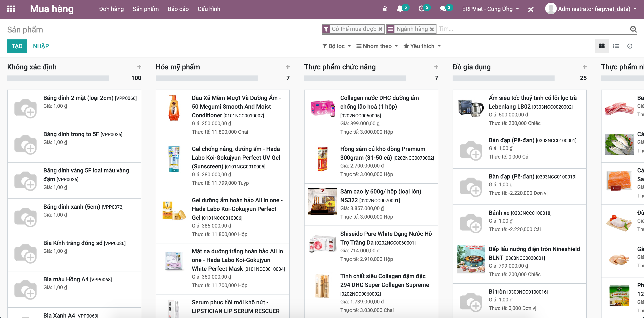Click progress bar of 'Không xác định' column
The image size is (644, 318).
pyautogui.click(x=58, y=78)
